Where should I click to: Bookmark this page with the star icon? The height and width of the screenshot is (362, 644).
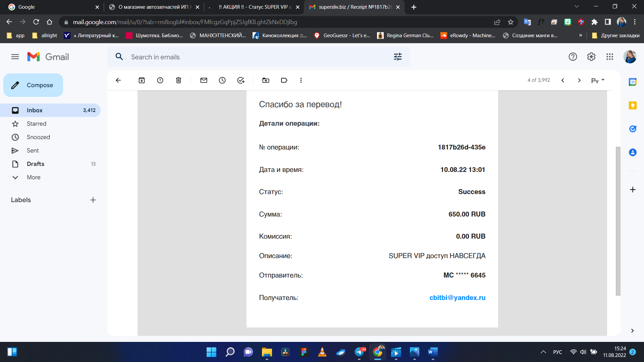coord(511,22)
